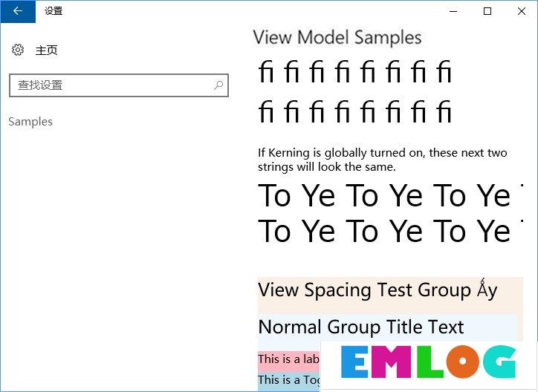The image size is (538, 392).
Task: Select the Kerning description paragraph
Action: click(x=383, y=160)
